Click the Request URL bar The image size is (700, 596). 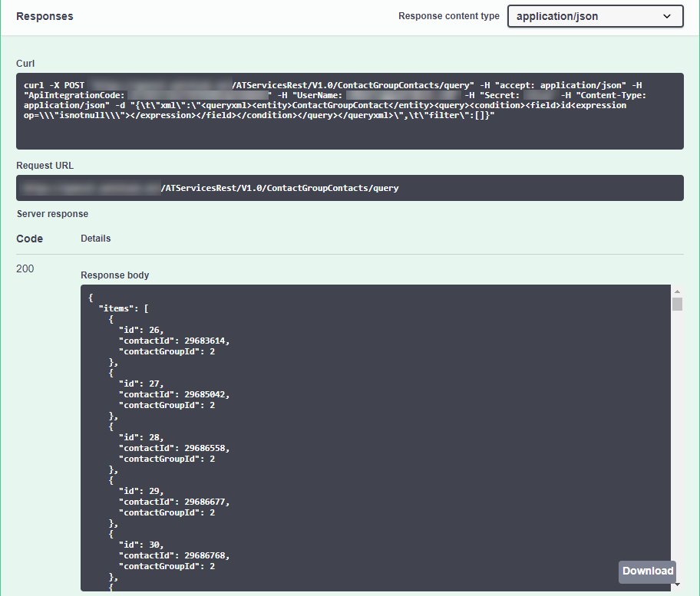(350, 188)
